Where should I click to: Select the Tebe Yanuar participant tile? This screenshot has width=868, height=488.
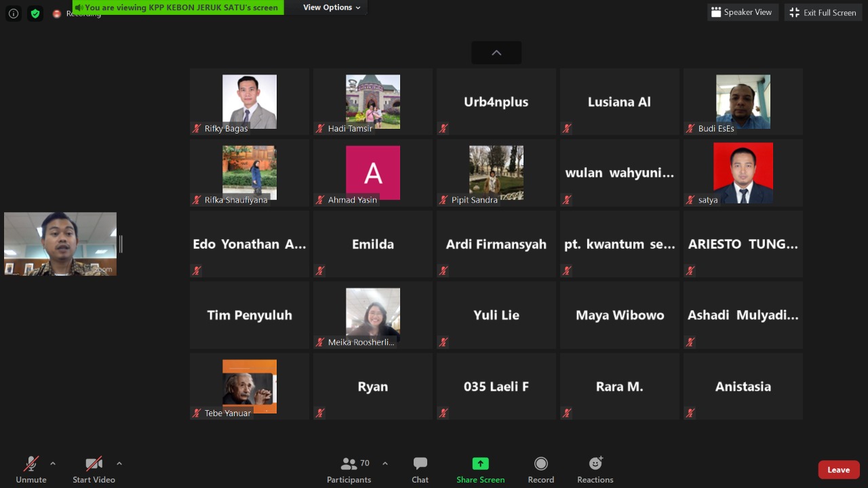point(250,386)
